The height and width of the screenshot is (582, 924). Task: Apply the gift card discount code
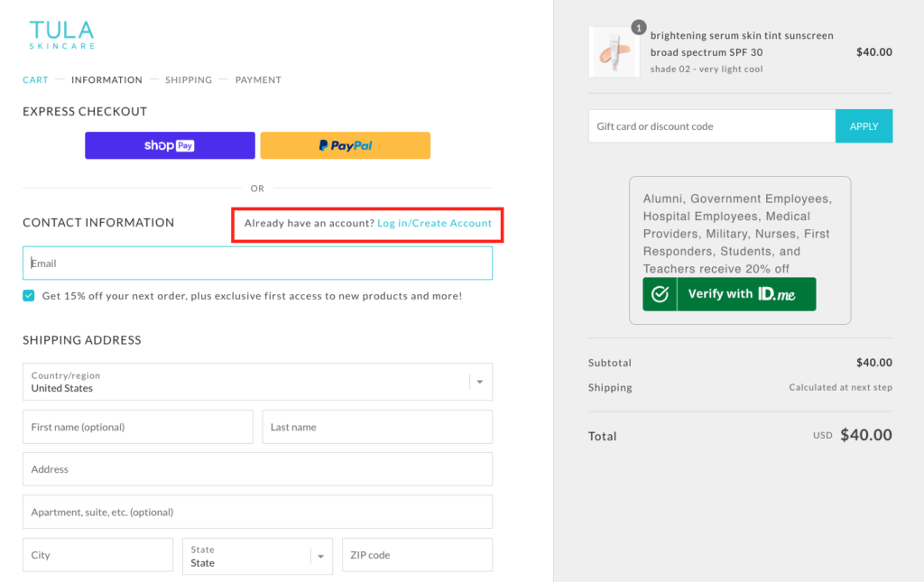[x=864, y=125]
